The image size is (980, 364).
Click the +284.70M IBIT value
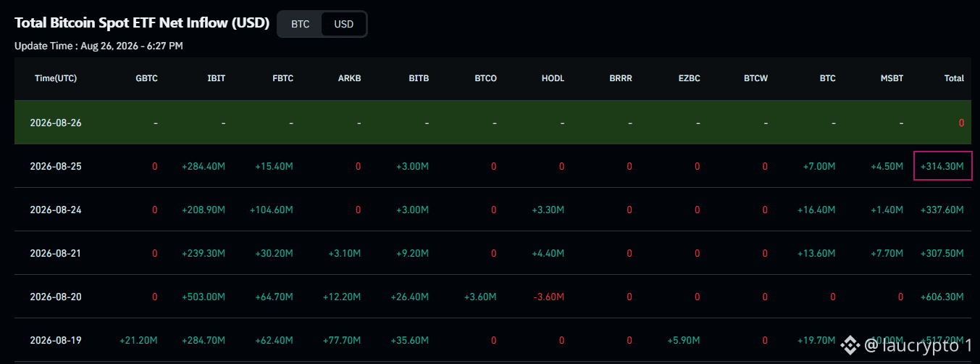204,341
